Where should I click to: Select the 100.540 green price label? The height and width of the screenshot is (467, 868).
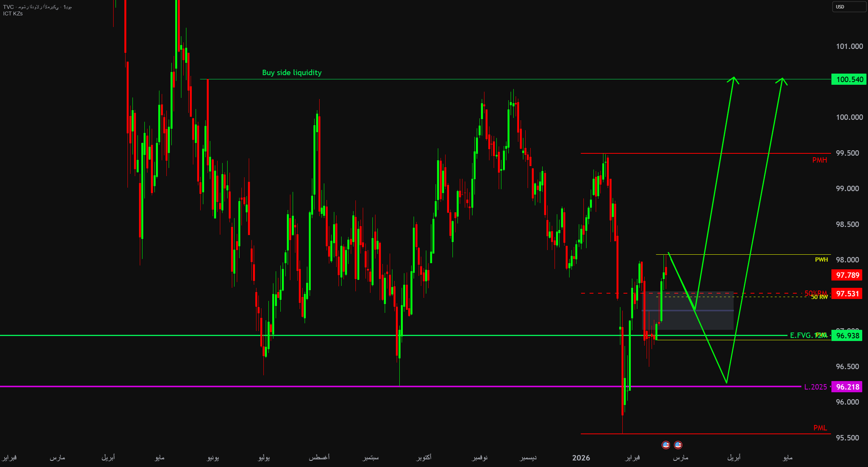tap(848, 79)
